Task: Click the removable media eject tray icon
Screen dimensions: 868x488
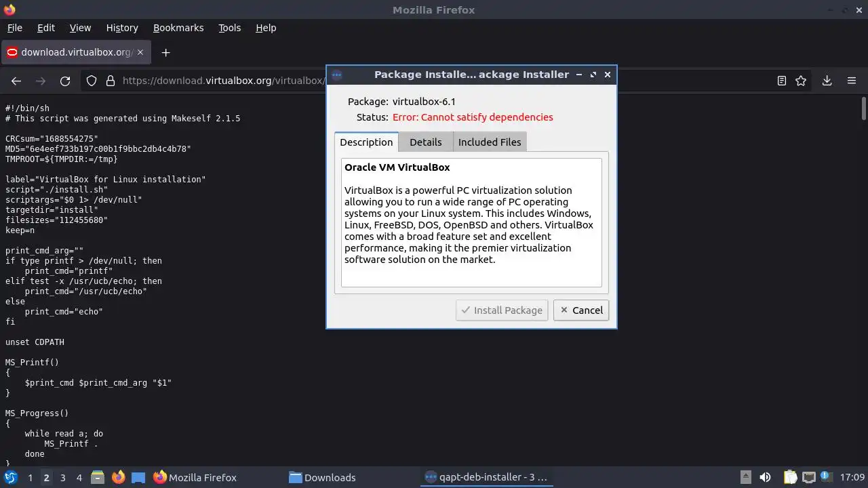Action: (x=745, y=477)
